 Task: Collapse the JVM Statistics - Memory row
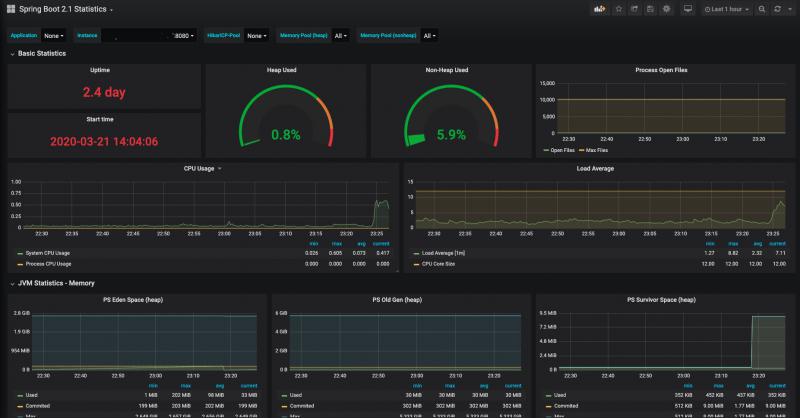tap(56, 283)
